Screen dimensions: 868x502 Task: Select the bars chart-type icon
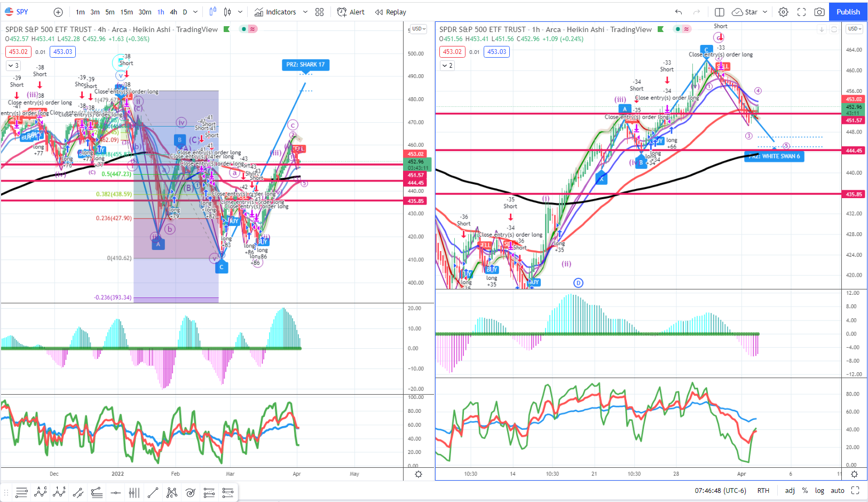pos(227,12)
